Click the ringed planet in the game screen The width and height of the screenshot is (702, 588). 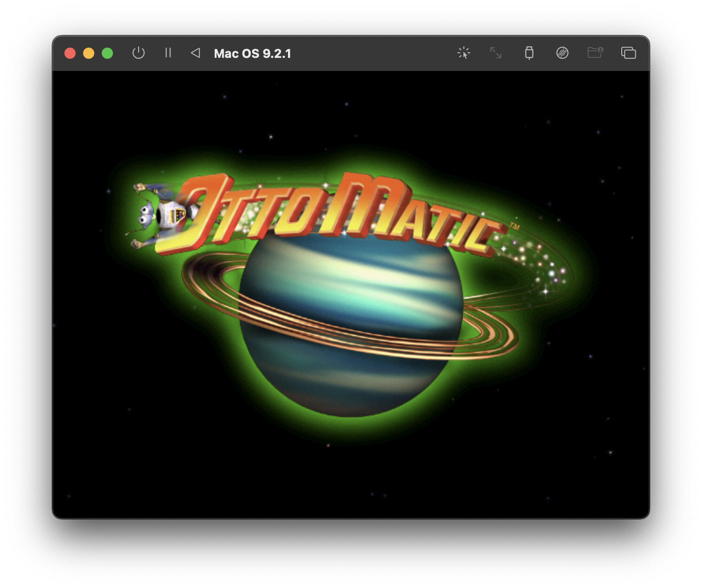point(351,322)
